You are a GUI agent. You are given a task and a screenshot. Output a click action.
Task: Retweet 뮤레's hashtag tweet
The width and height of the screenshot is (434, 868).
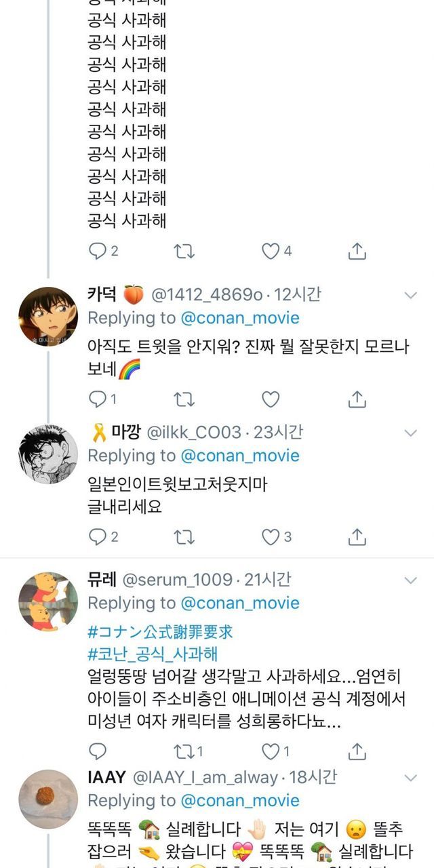[x=184, y=751]
